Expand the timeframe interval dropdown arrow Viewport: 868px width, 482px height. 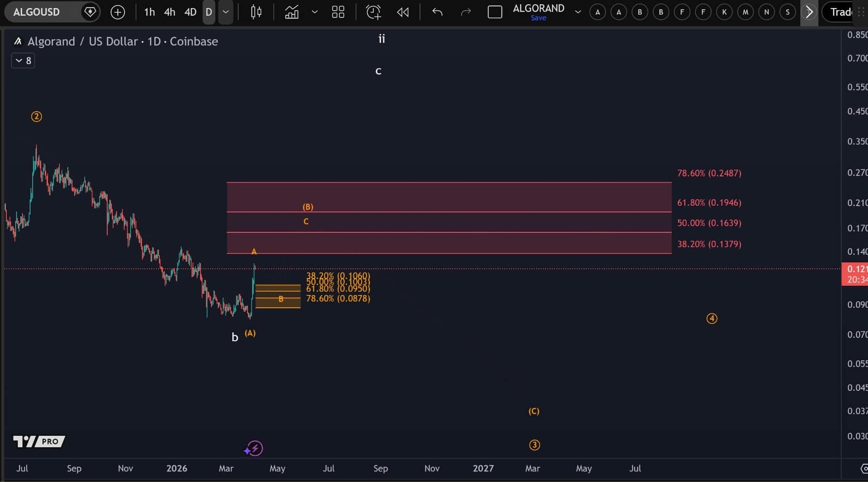point(226,12)
